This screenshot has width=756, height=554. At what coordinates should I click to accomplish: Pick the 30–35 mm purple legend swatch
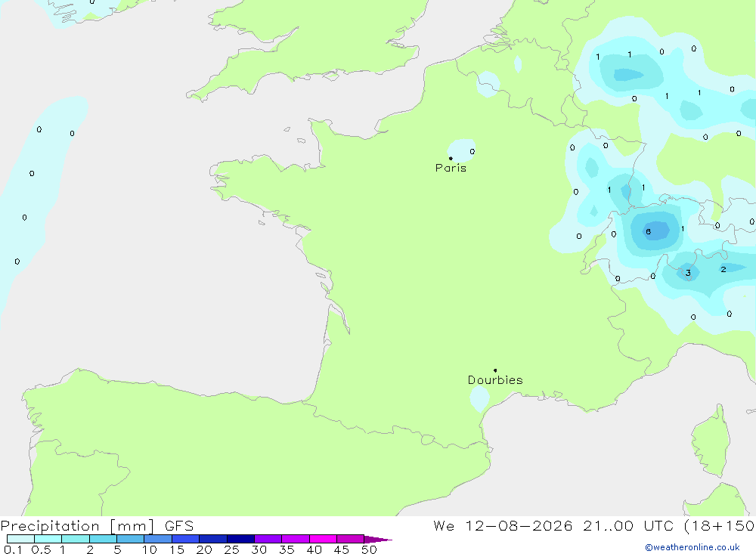[268, 539]
